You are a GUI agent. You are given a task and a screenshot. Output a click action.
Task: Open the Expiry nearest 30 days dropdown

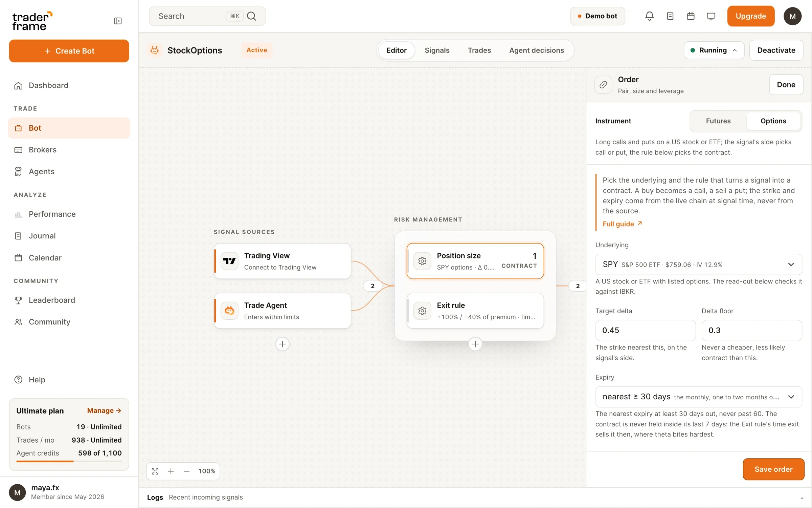pyautogui.click(x=699, y=397)
